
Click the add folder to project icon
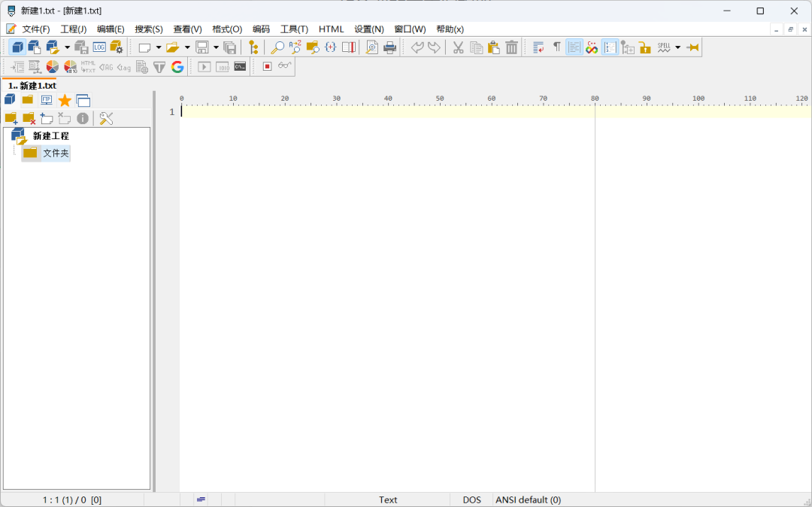click(x=11, y=118)
